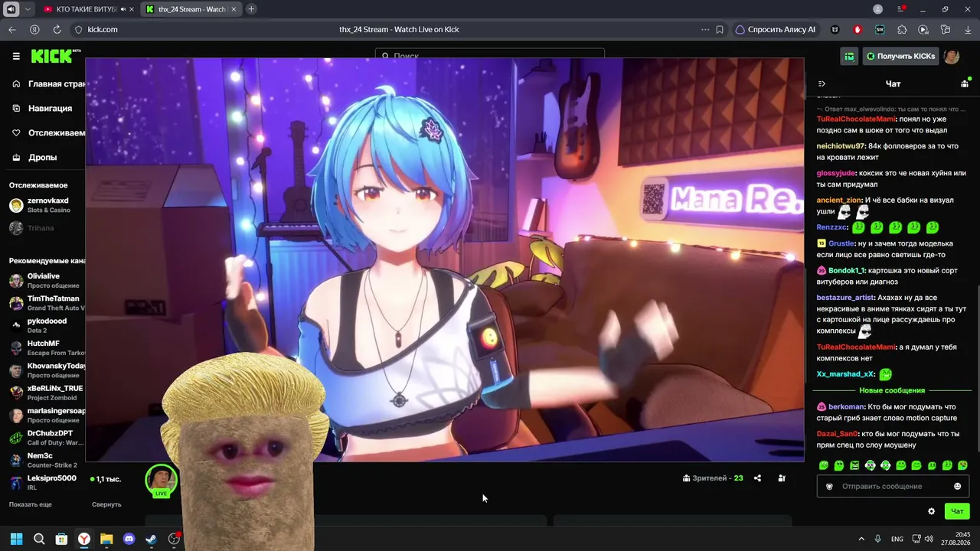Open the Windows Start menu
Viewport: 980px width, 551px height.
pyautogui.click(x=16, y=540)
